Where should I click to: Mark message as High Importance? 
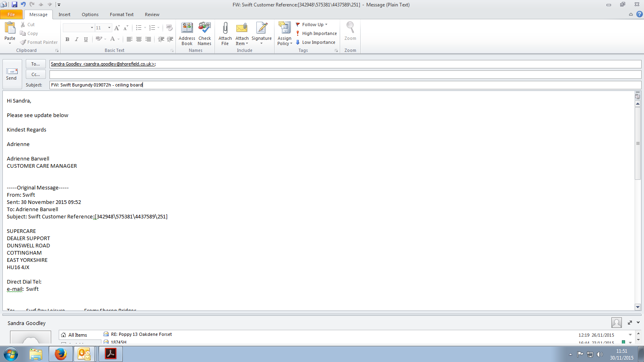pyautogui.click(x=316, y=33)
